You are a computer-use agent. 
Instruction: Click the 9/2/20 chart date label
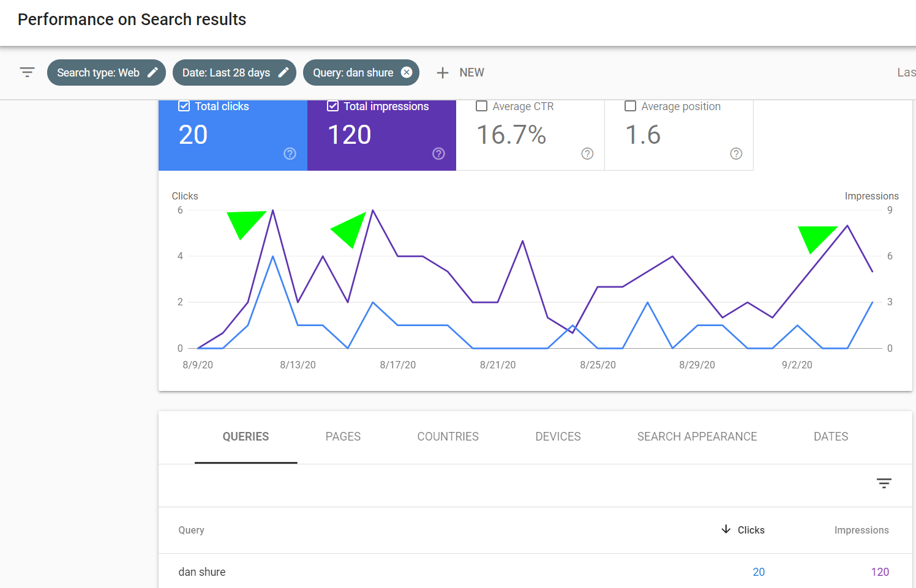pyautogui.click(x=797, y=365)
